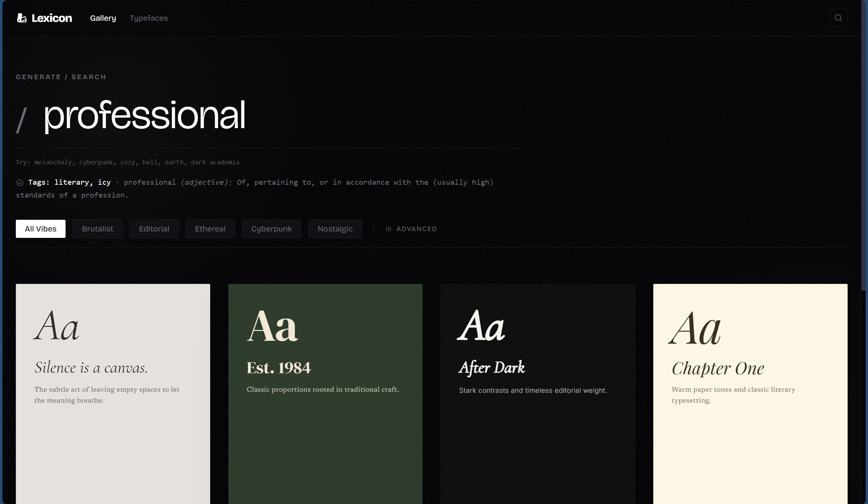Select the 'After Dark' style card
The image size is (868, 504).
[538, 392]
